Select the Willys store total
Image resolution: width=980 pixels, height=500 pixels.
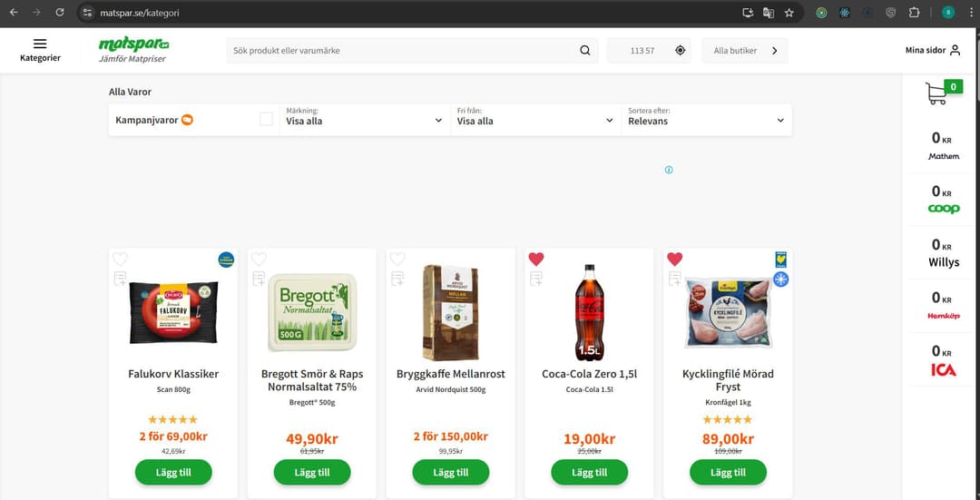pyautogui.click(x=944, y=252)
